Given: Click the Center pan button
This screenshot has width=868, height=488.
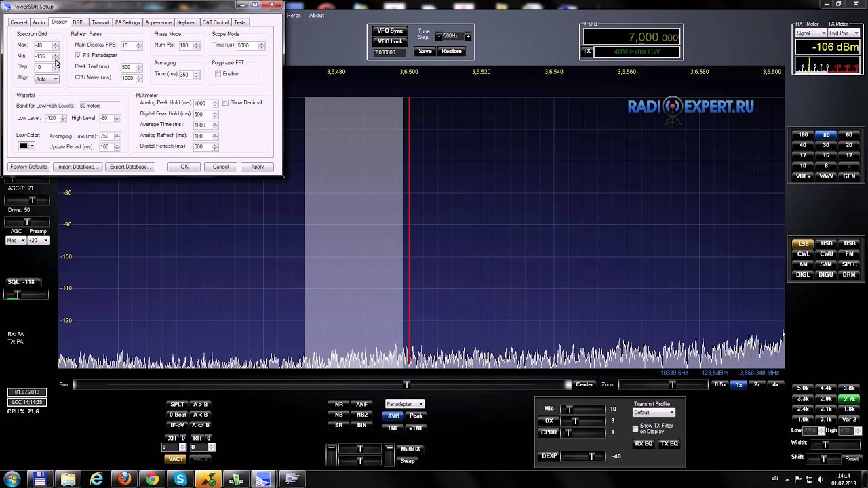Looking at the screenshot, I should click(585, 384).
